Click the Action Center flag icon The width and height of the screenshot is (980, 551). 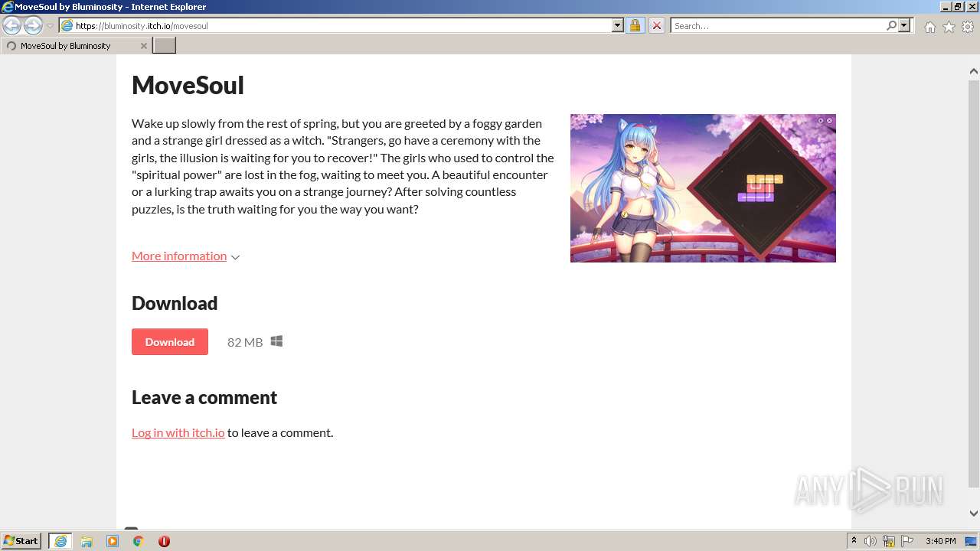pyautogui.click(x=907, y=541)
